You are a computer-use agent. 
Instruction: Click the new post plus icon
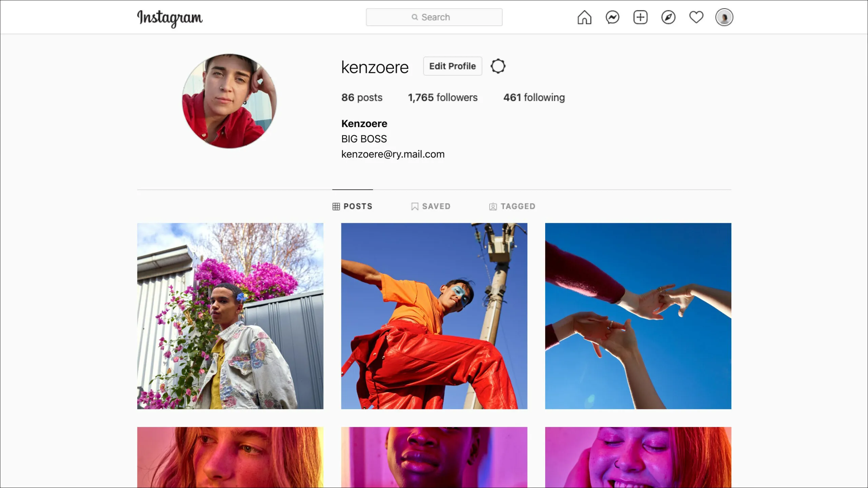[x=640, y=17]
